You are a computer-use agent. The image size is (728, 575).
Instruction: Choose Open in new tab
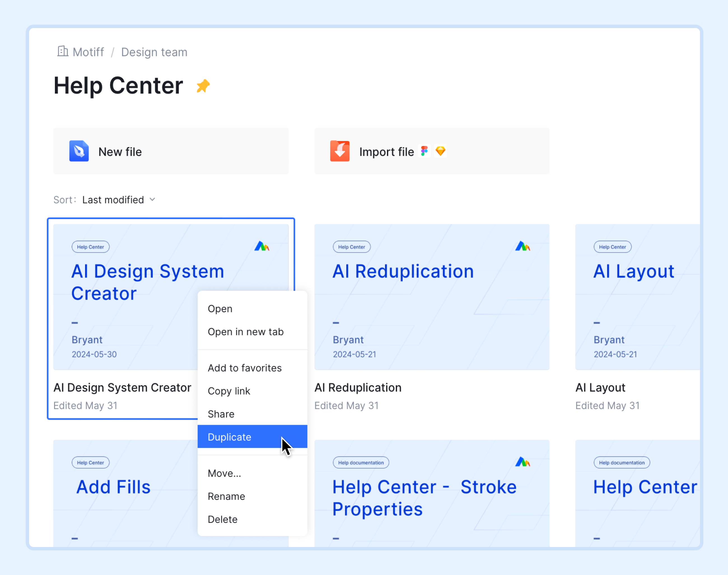click(x=252, y=331)
